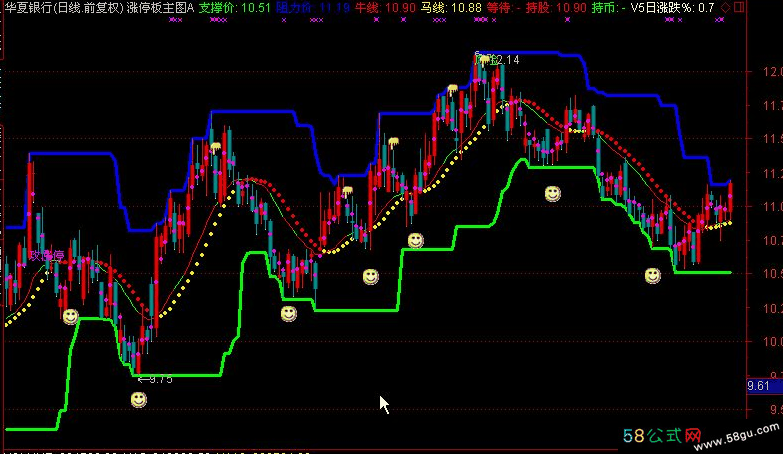Viewport: 783px width, 454px height.
Task: Select the smiley face beneath the 攻涨停 label
Action: [x=70, y=316]
